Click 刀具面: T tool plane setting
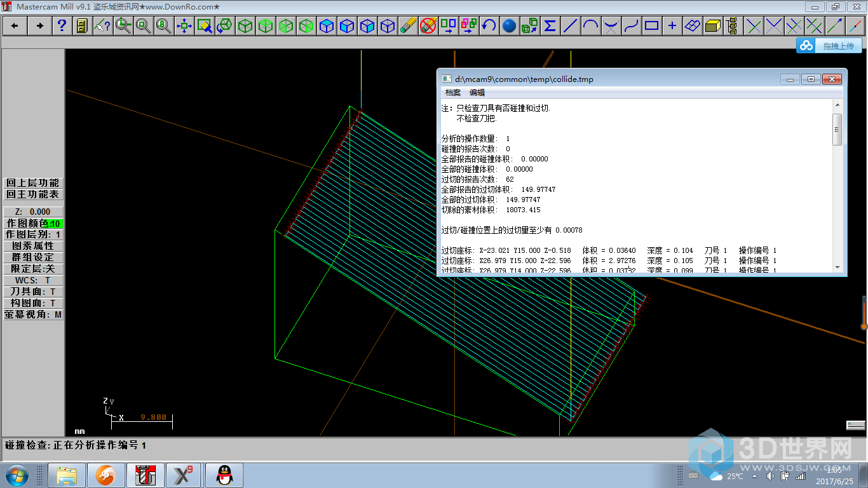 coord(33,292)
